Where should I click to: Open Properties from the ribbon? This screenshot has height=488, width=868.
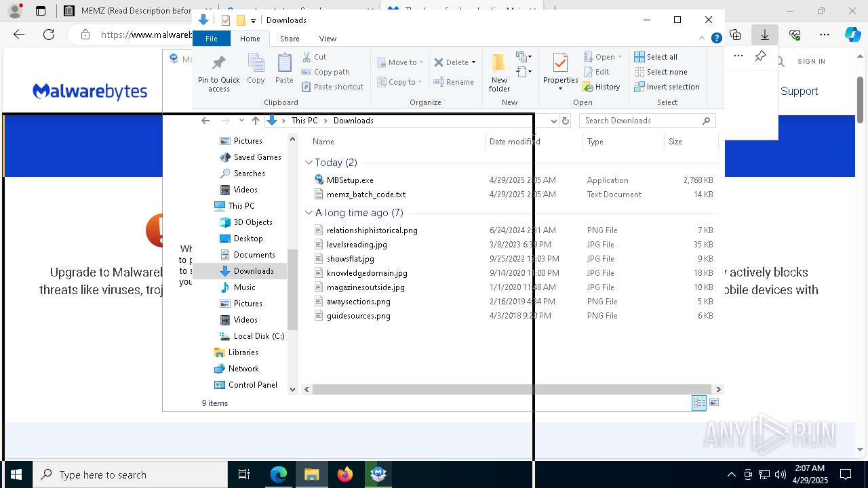tap(560, 72)
